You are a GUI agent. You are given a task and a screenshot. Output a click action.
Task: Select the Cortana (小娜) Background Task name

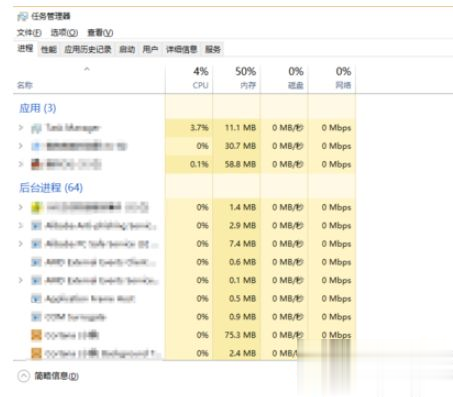coord(103,353)
